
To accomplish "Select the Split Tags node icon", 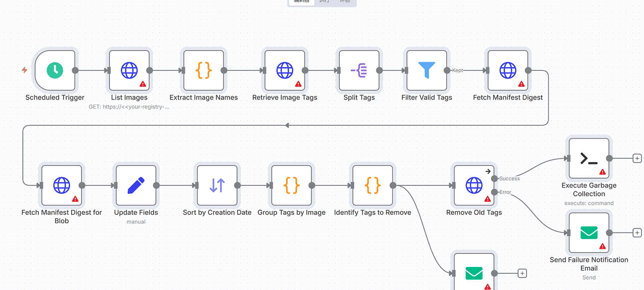I will click(x=359, y=70).
